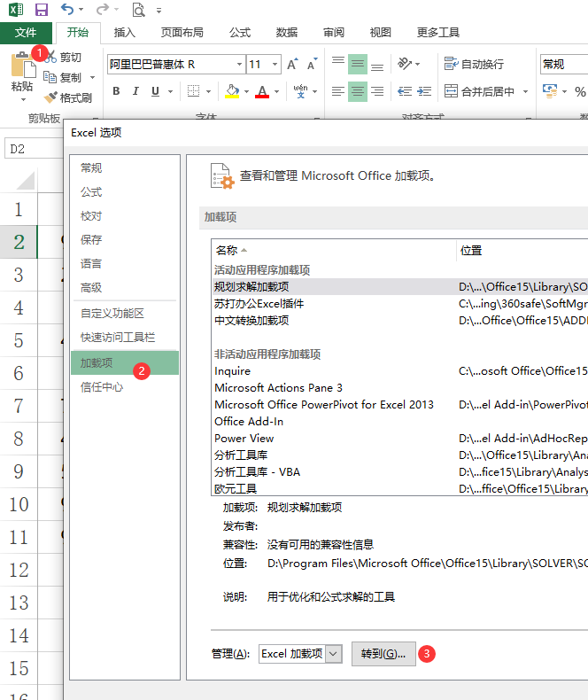Click the Redo arrow icon
The height and width of the screenshot is (700, 588).
click(x=103, y=9)
